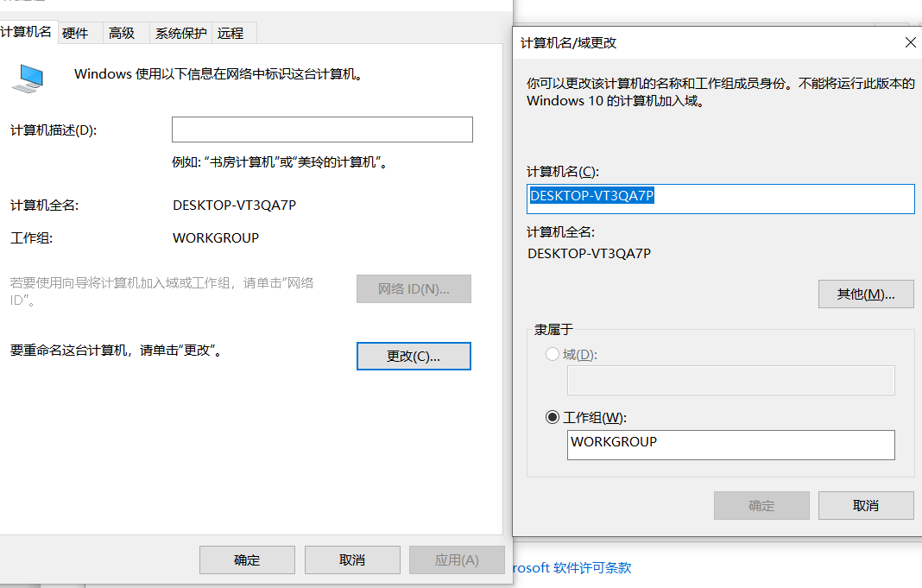Click the WORKGROUP workgroup name field

(730, 445)
